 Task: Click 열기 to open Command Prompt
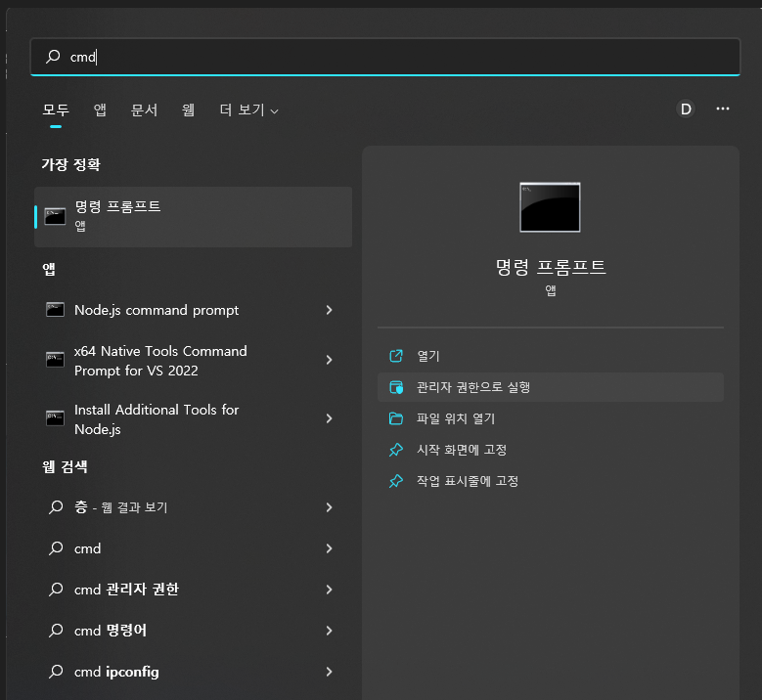[551, 356]
